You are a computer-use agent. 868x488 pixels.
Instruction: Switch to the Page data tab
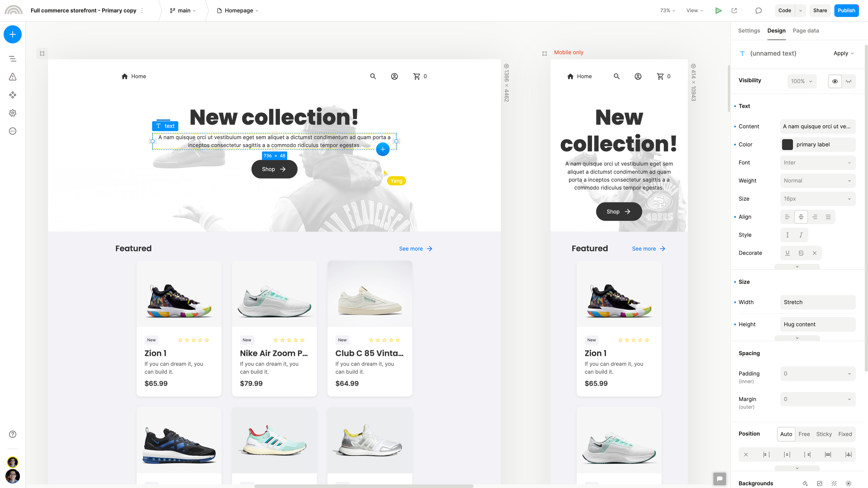[806, 31]
